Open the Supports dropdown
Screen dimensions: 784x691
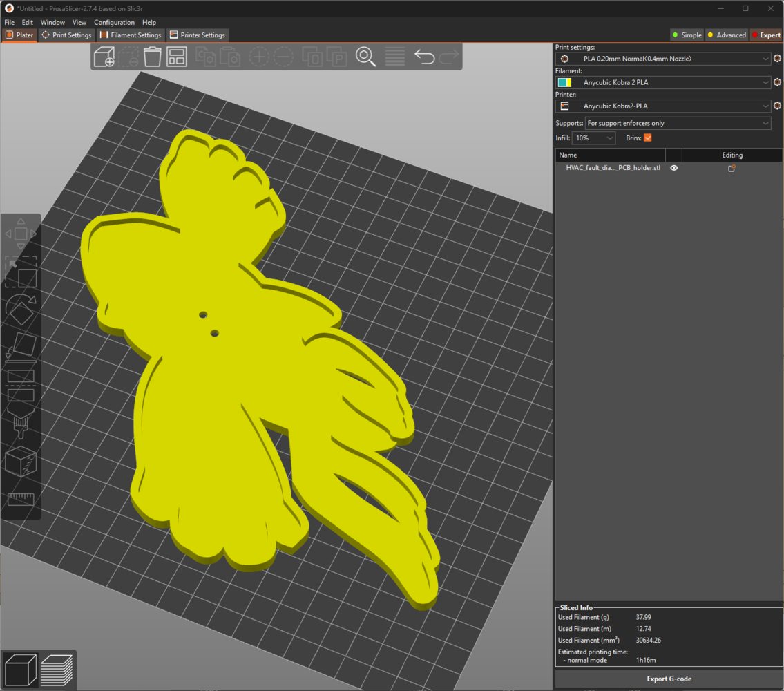pyautogui.click(x=678, y=123)
